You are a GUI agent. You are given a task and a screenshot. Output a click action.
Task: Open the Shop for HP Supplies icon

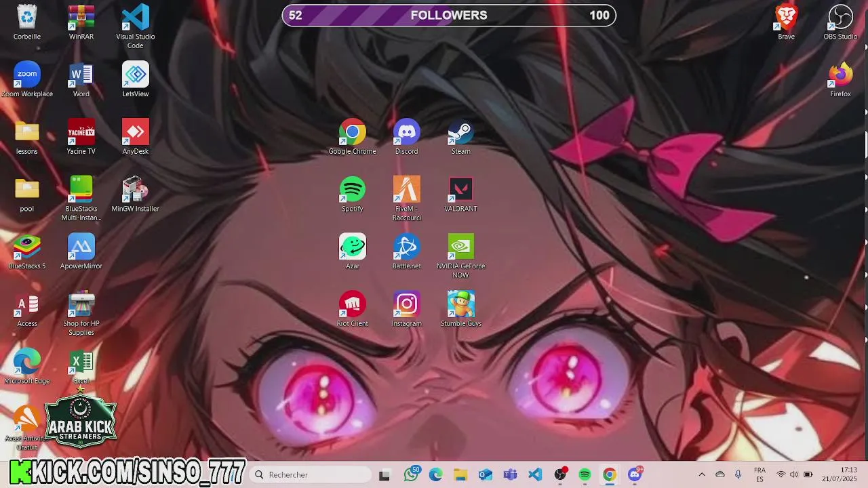click(81, 313)
